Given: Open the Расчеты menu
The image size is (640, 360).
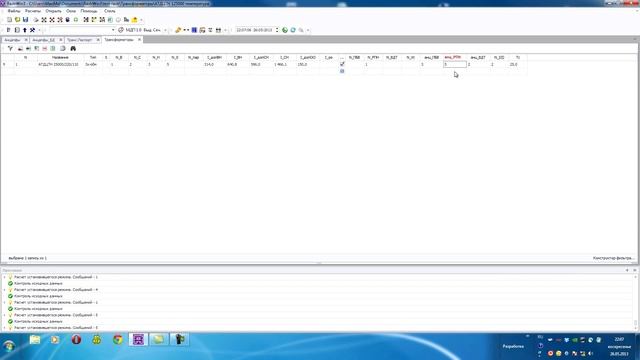Looking at the screenshot, I should click(33, 11).
